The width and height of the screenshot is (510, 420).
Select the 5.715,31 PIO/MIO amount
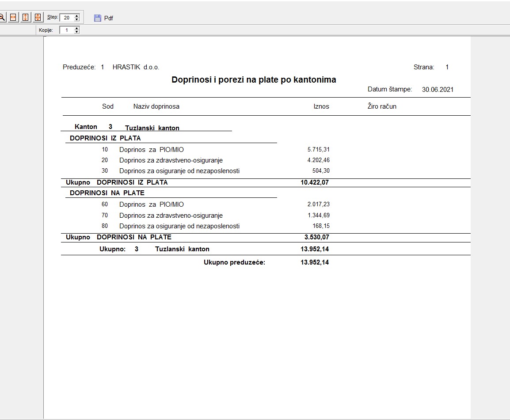[x=318, y=150]
